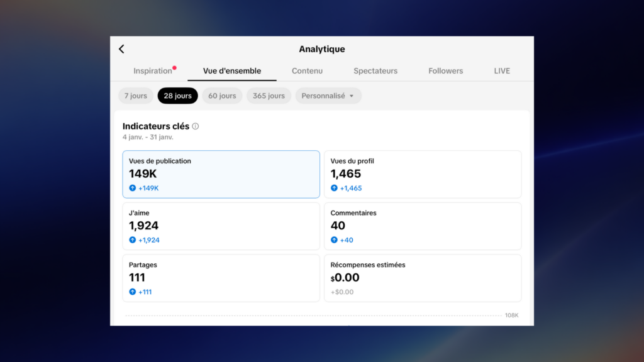
Task: Open the Personnalisé date range dropdown
Action: (x=328, y=96)
